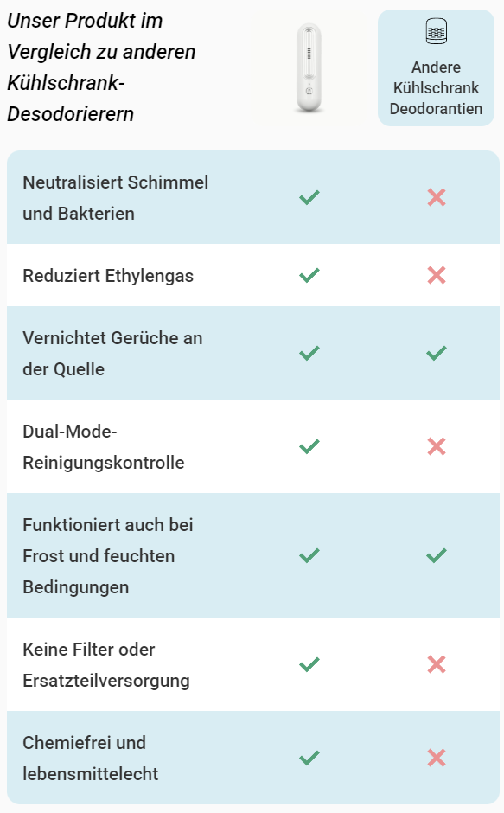Image resolution: width=504 pixels, height=813 pixels.
Task: Click the white fridge deodorizer product image
Action: pyautogui.click(x=309, y=67)
